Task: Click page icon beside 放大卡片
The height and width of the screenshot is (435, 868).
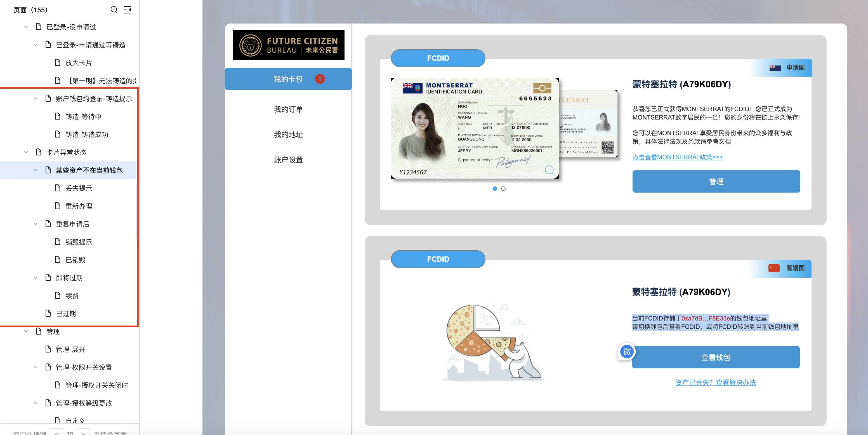Action: 58,63
